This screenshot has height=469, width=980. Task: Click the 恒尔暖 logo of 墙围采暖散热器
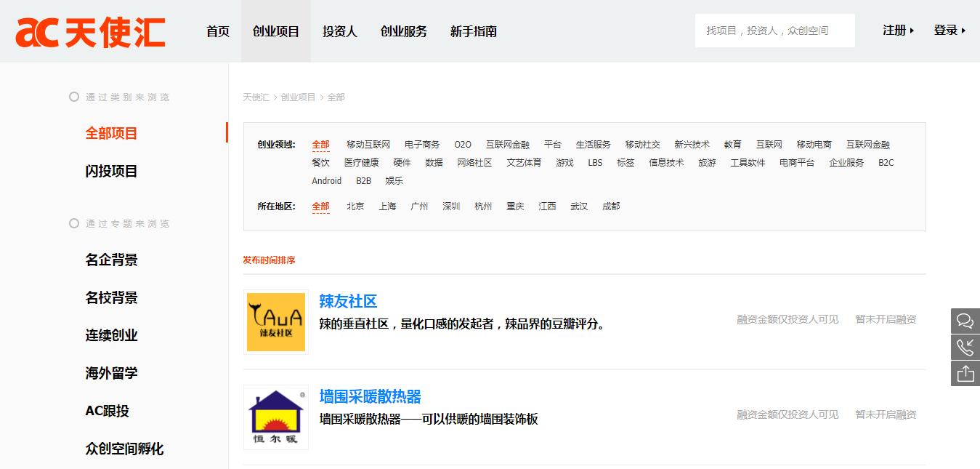pyautogui.click(x=275, y=417)
